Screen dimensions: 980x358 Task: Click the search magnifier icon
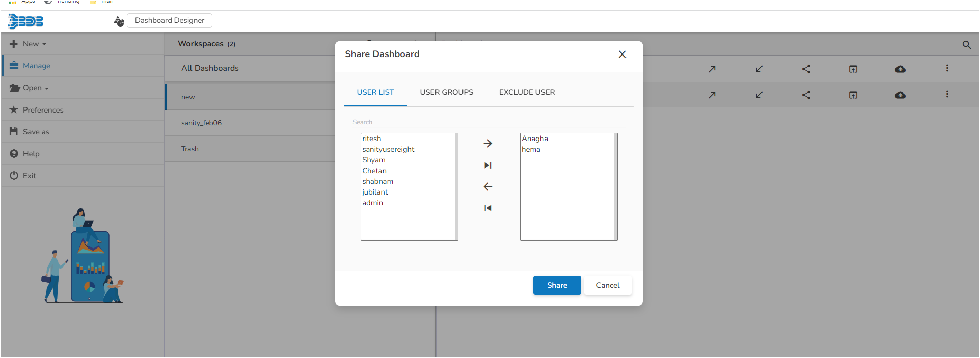click(966, 45)
